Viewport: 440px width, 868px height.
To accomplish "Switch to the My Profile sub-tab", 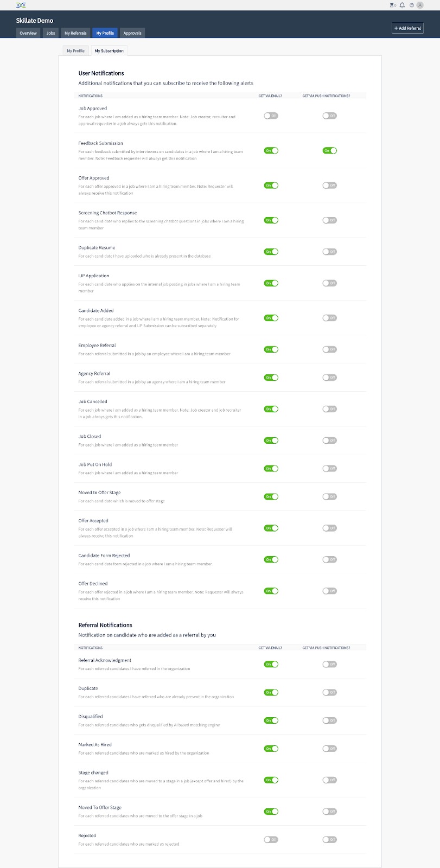I will tap(75, 51).
